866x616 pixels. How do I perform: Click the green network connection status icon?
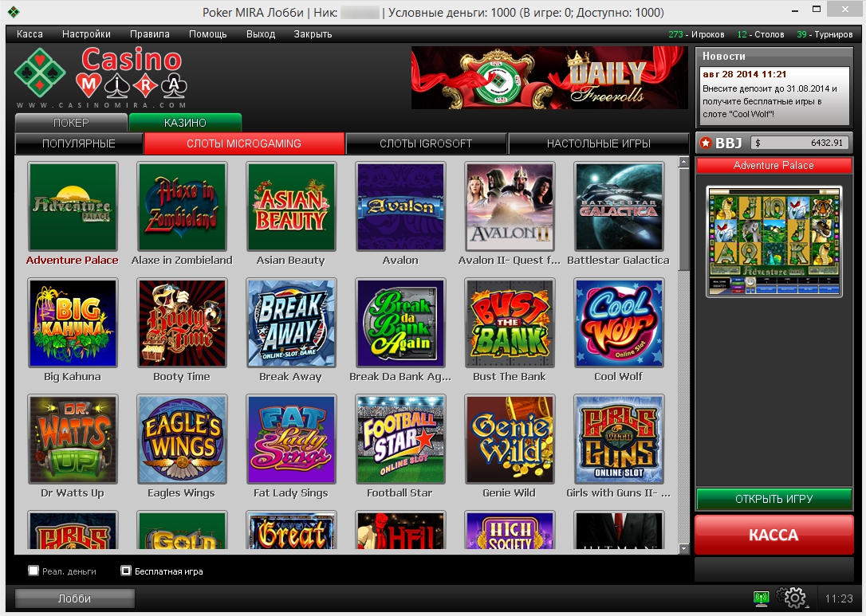click(x=761, y=598)
